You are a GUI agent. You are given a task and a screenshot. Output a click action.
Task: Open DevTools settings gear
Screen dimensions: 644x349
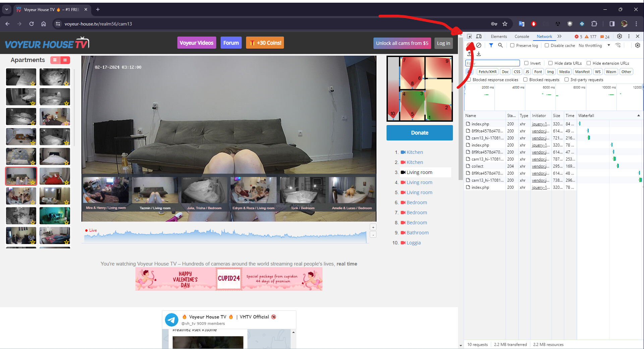pos(619,37)
